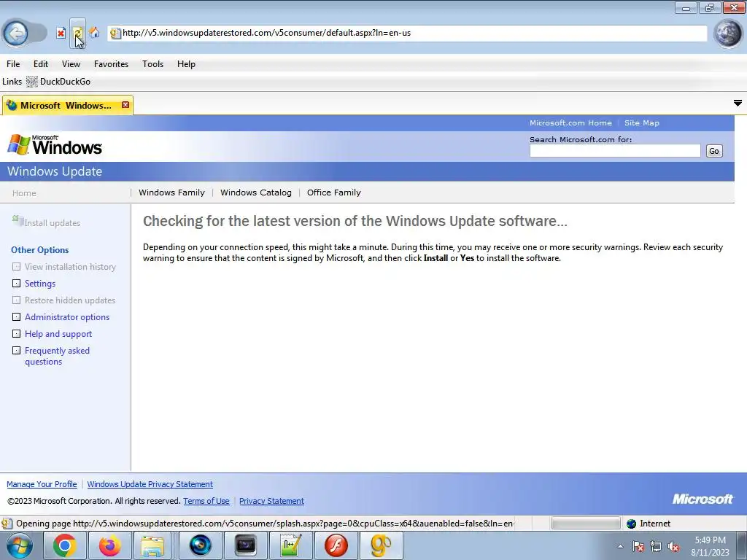
Task: Click the Home breadcrumb text
Action: pos(24,192)
